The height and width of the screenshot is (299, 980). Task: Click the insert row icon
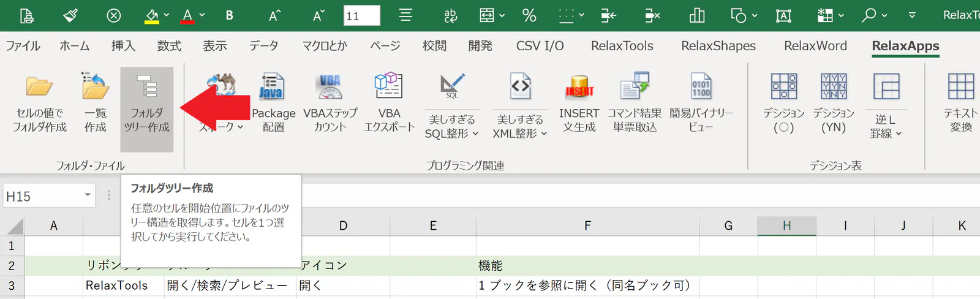(608, 15)
